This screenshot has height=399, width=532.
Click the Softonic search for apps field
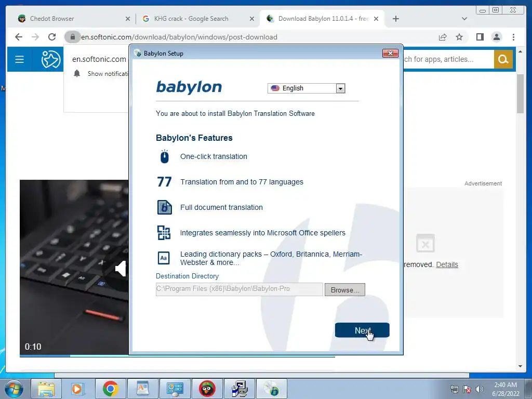click(x=448, y=59)
